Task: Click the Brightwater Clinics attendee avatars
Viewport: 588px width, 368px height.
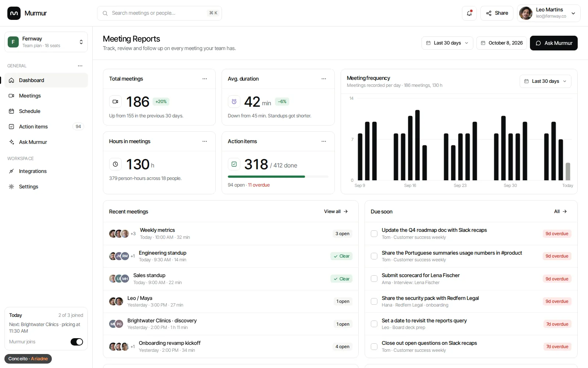Action: coord(116,324)
